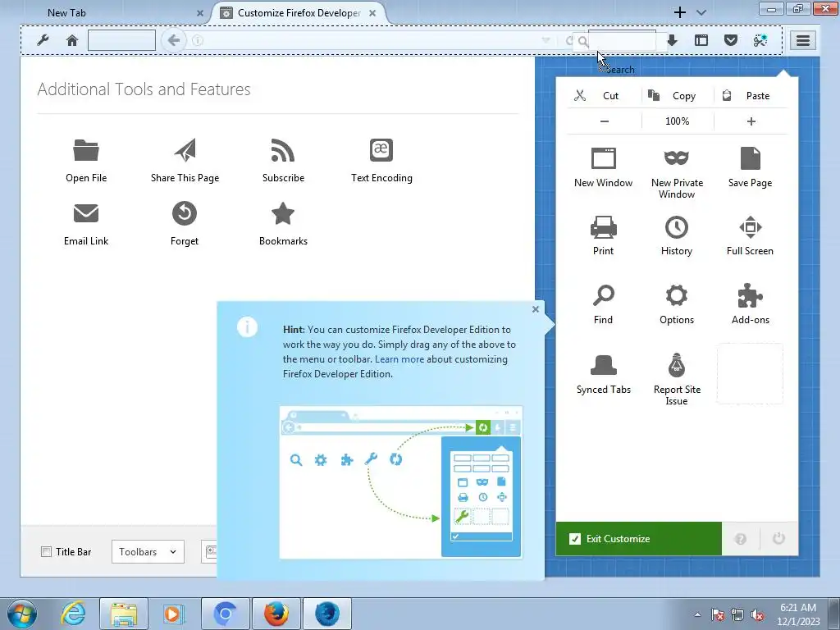This screenshot has height=630, width=840.
Task: Click the Downloads arrow icon
Action: tap(672, 40)
